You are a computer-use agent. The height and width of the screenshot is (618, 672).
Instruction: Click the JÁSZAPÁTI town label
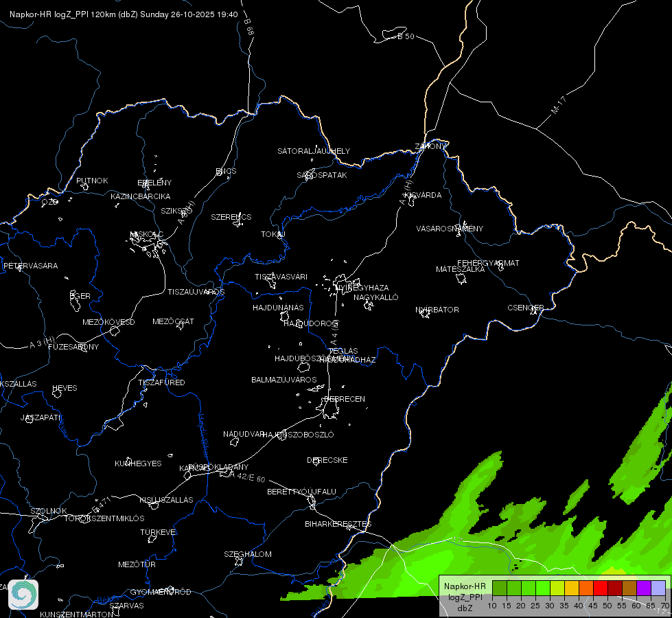coord(40,417)
